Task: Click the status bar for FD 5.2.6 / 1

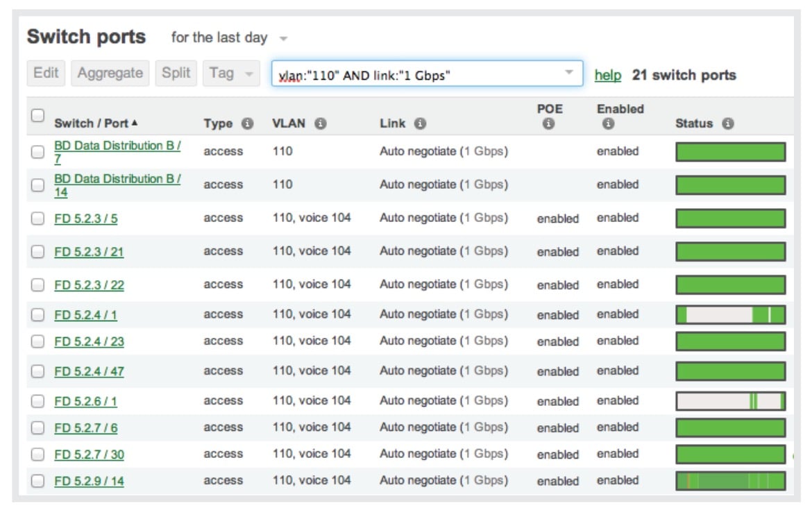Action: 730,401
